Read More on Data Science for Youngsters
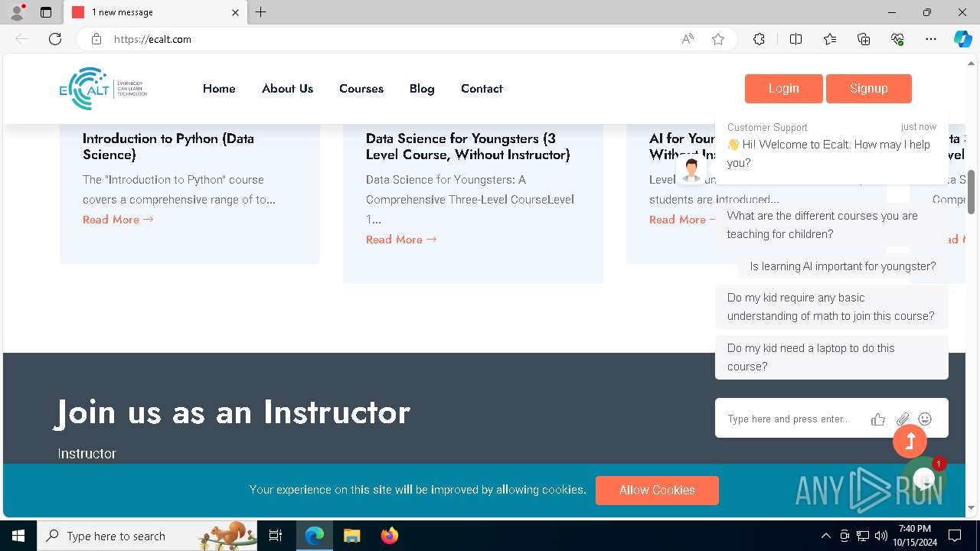Image resolution: width=980 pixels, height=551 pixels. click(x=401, y=240)
